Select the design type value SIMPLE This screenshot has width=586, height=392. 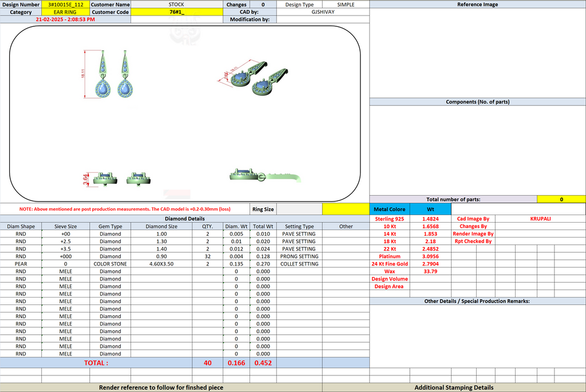point(346,5)
